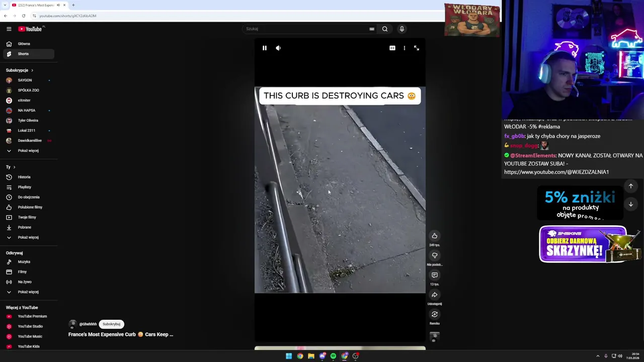
Task: Share the short using Udostępnij icon
Action: pyautogui.click(x=435, y=295)
